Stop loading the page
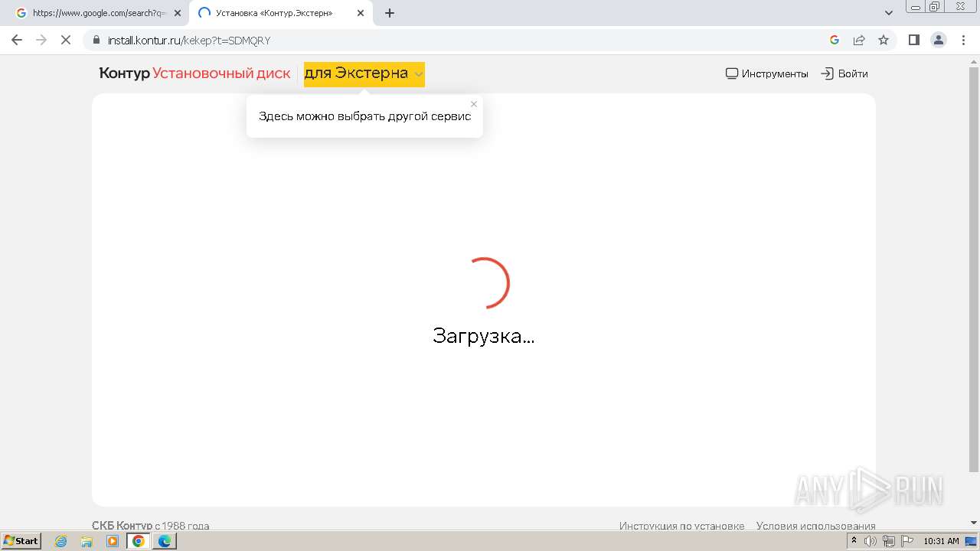 click(66, 40)
